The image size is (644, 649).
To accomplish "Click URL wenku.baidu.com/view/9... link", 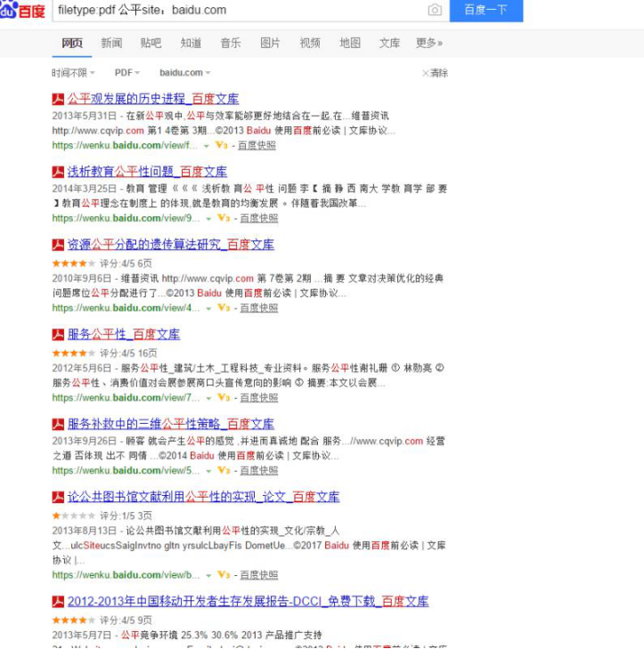I will click(x=126, y=218).
